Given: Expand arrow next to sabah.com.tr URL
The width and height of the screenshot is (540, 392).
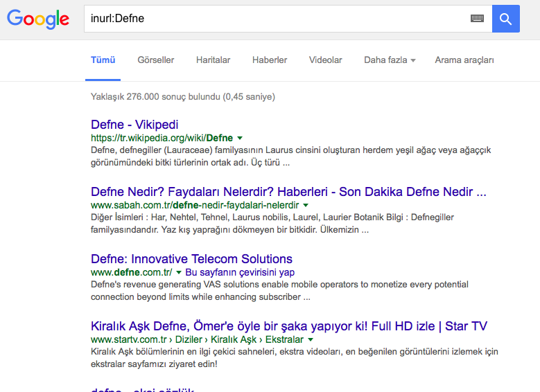Looking at the screenshot, I should click(306, 205).
